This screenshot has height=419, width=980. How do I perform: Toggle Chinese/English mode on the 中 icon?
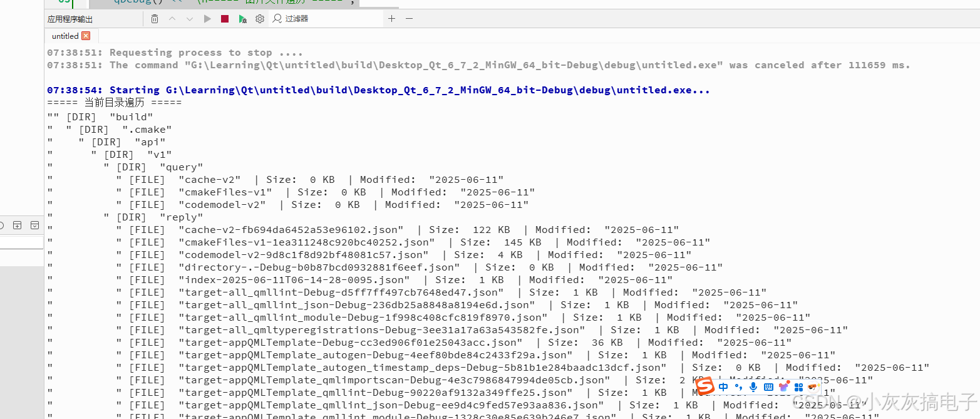pos(723,387)
